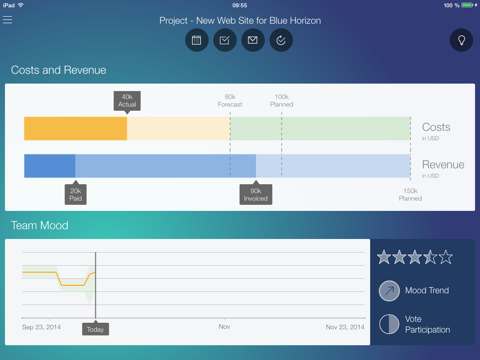This screenshot has height=360, width=480.
Task: Click the orange actual costs bar segment
Action: (75, 128)
